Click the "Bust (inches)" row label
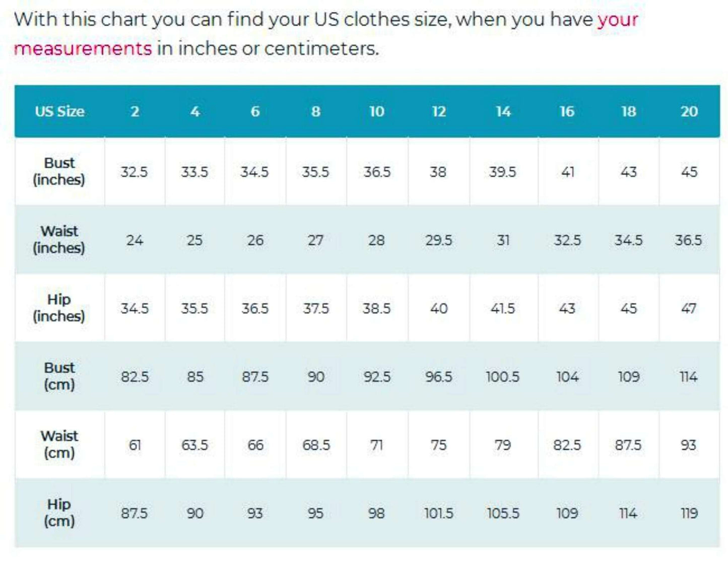The image size is (728, 563). (59, 171)
